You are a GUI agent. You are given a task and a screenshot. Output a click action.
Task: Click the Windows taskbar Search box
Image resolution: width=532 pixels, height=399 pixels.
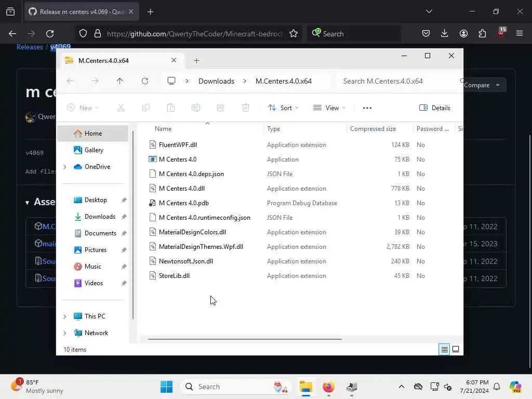(236, 387)
